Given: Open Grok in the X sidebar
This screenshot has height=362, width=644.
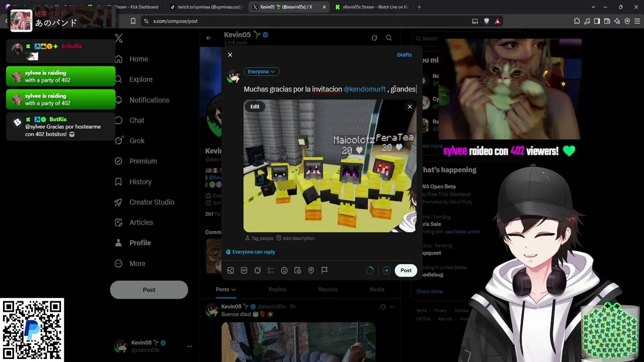Looking at the screenshot, I should [130, 141].
